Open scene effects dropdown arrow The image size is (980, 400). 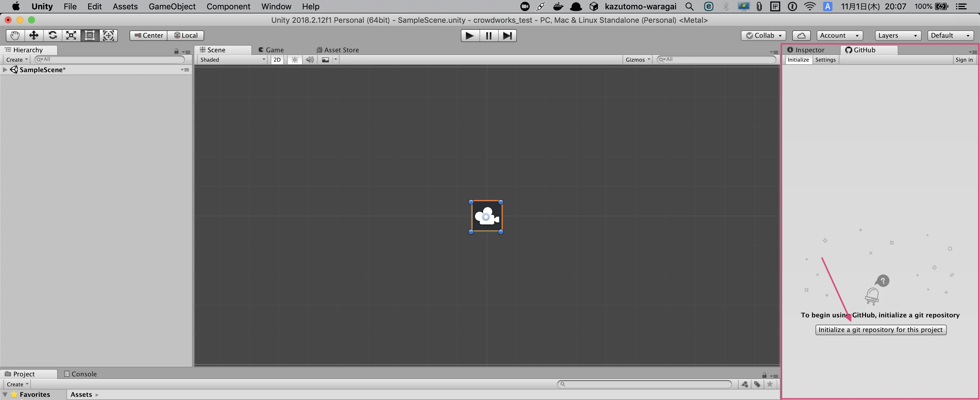pyautogui.click(x=335, y=60)
